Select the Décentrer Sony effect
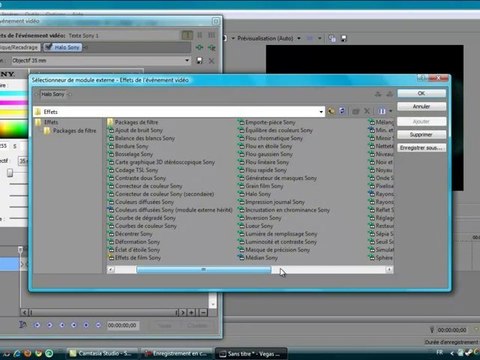 tap(133, 234)
